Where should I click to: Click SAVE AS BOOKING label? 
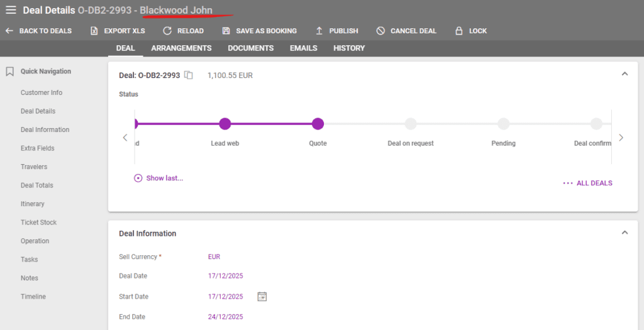coord(266,31)
